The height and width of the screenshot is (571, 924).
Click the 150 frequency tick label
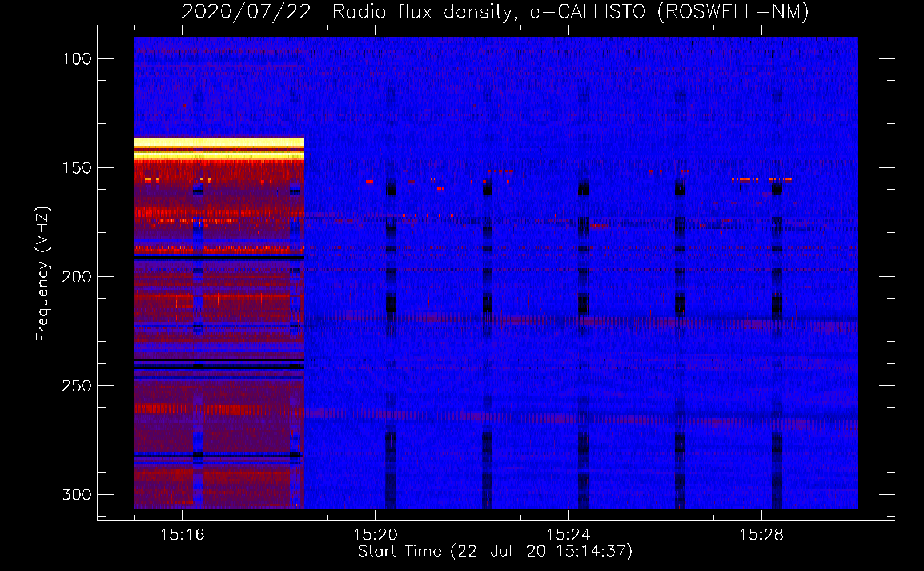tap(77, 168)
